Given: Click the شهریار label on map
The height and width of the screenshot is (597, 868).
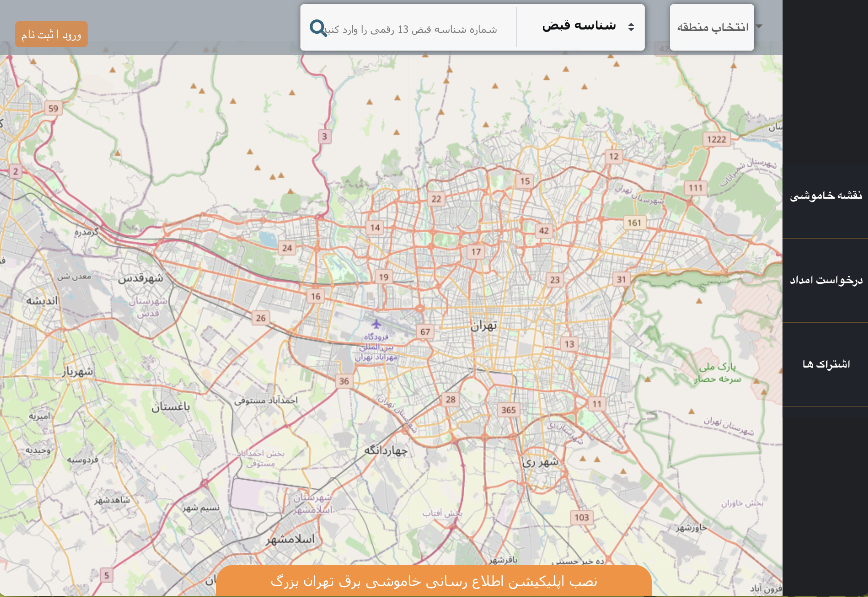Looking at the screenshot, I should coord(78,371).
